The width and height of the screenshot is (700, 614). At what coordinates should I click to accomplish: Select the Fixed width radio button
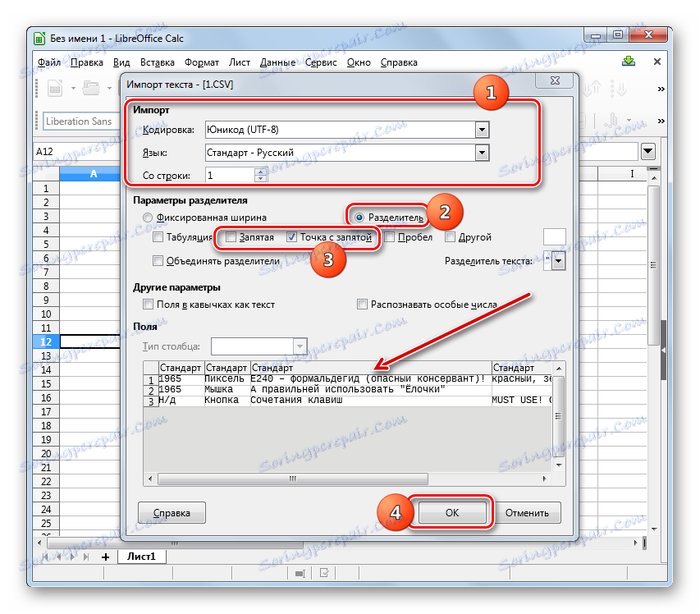[148, 218]
